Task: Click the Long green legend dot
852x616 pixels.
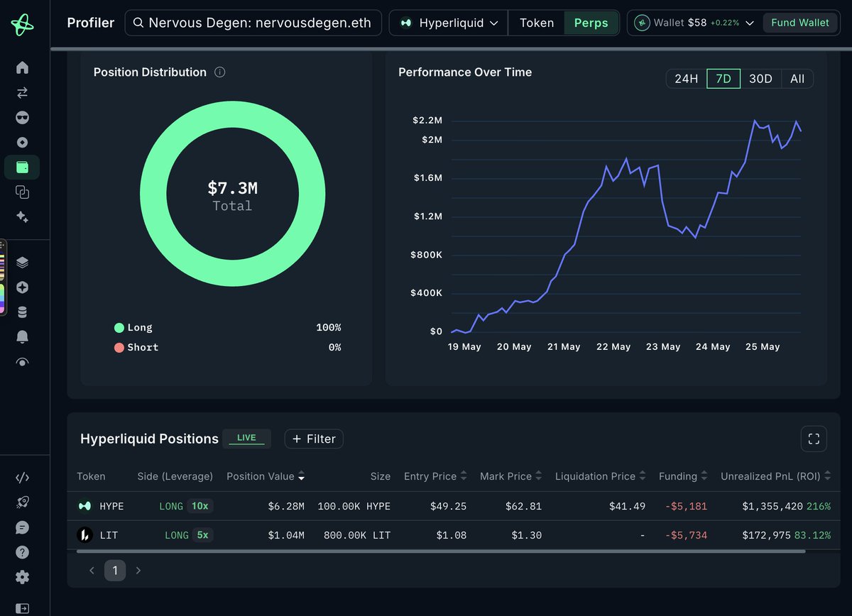Action: pyautogui.click(x=119, y=328)
